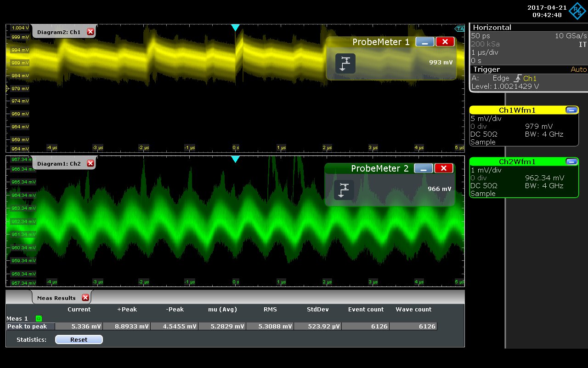588x368 pixels.
Task: Click the Current value 5.336 mV cell
Action: pyautogui.click(x=79, y=327)
